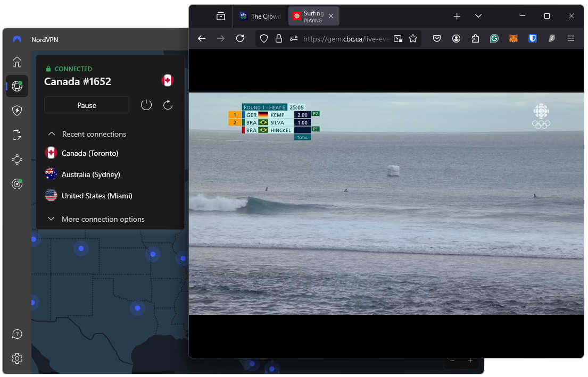Open Dark Web Monitor target icon
The image size is (588, 377).
point(17,184)
